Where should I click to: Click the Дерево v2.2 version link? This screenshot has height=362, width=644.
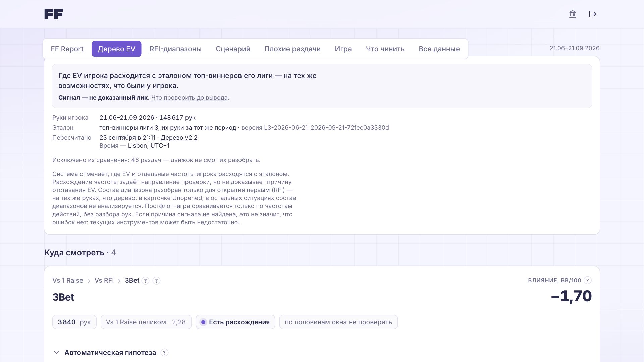click(x=179, y=138)
